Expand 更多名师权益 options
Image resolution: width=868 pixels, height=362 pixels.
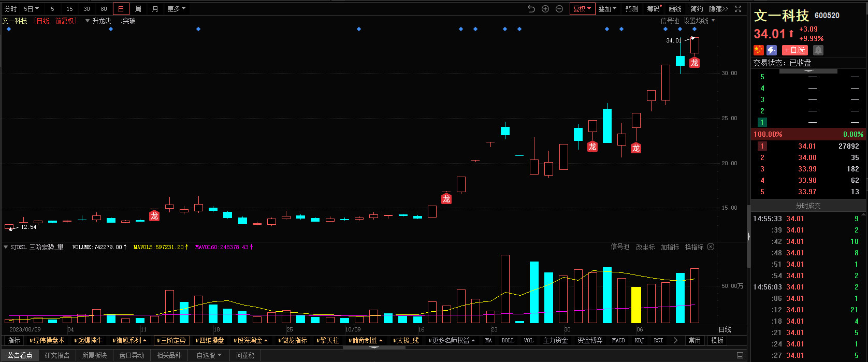[x=452, y=340]
